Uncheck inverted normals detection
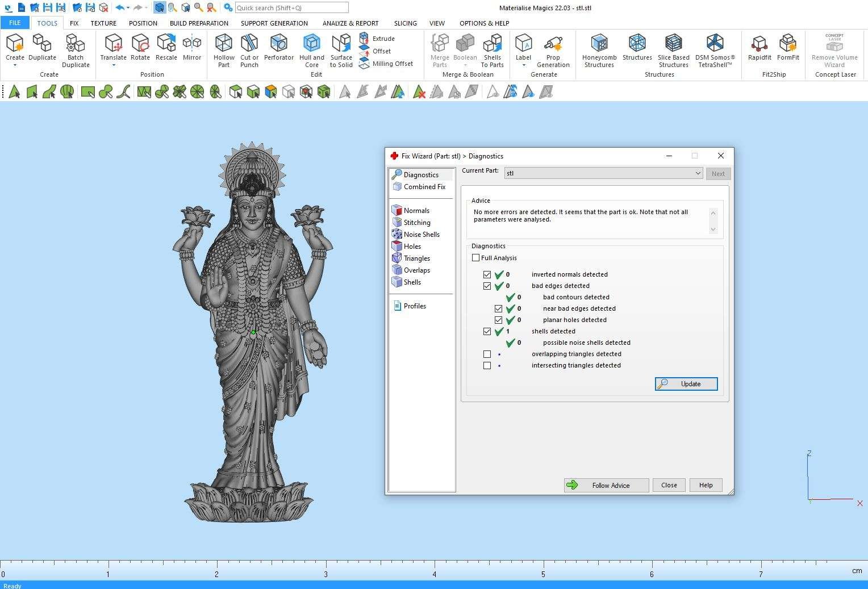The width and height of the screenshot is (868, 589). pyautogui.click(x=487, y=274)
